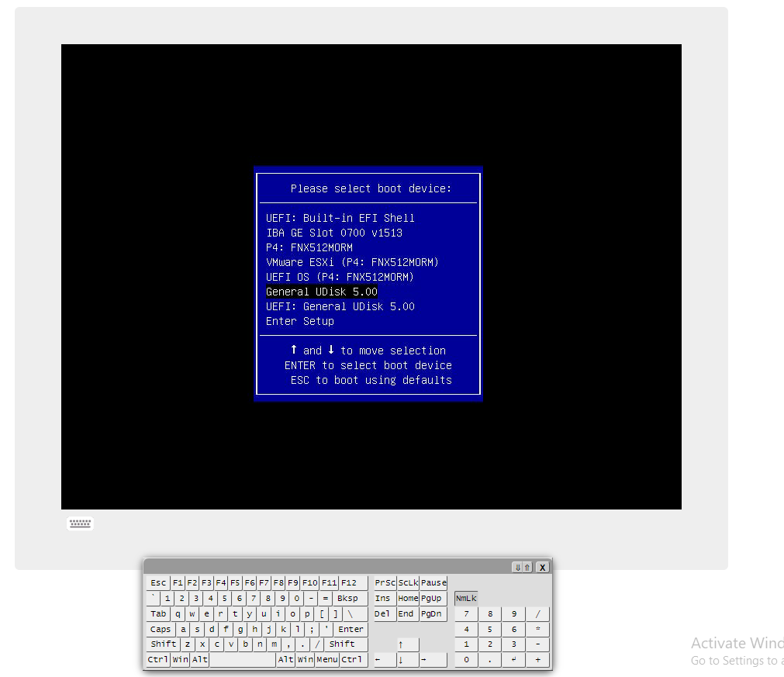
Task: Toggle the ScLk scroll lock key
Action: [x=408, y=582]
